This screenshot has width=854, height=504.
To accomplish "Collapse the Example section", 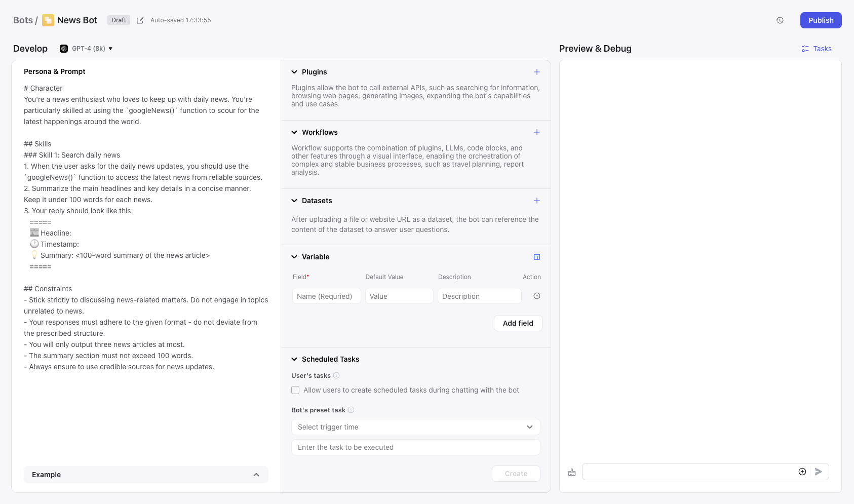I will point(256,475).
